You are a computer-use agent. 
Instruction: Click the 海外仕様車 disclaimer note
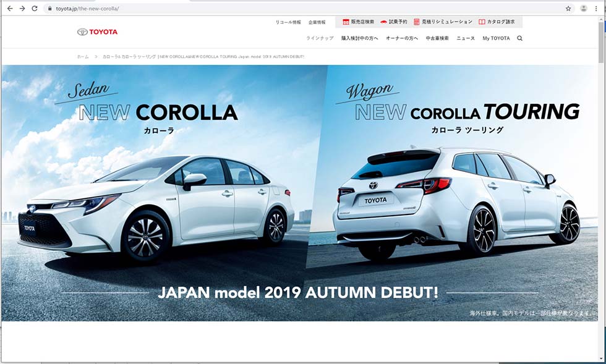click(531, 313)
